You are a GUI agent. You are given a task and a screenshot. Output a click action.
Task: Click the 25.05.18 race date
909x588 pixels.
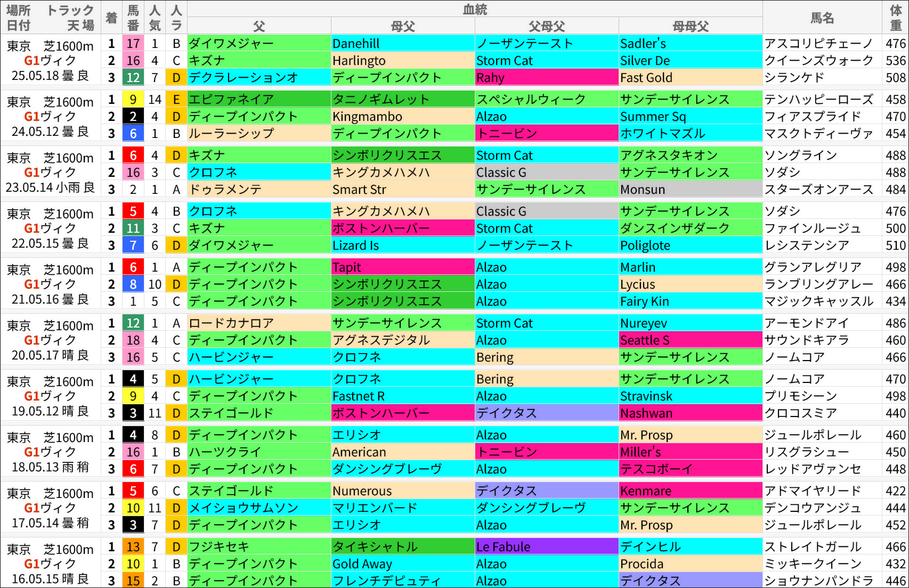coord(35,76)
